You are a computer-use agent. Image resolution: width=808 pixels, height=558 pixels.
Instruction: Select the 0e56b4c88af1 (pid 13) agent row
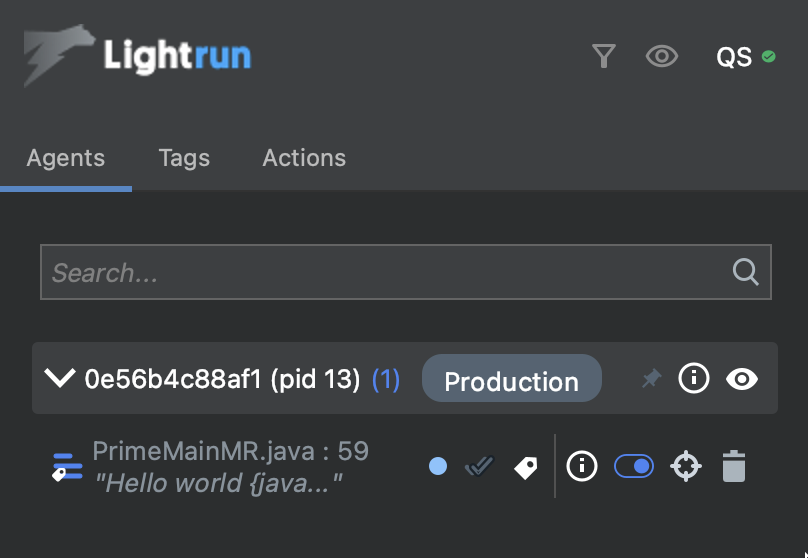[222, 379]
